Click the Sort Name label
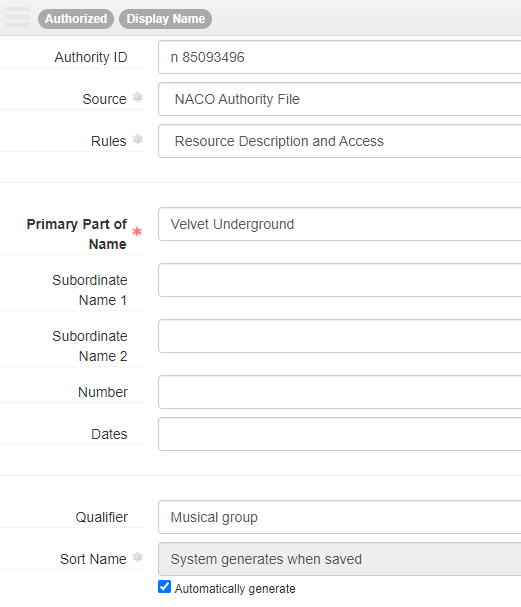The width and height of the screenshot is (521, 607). coord(93,559)
